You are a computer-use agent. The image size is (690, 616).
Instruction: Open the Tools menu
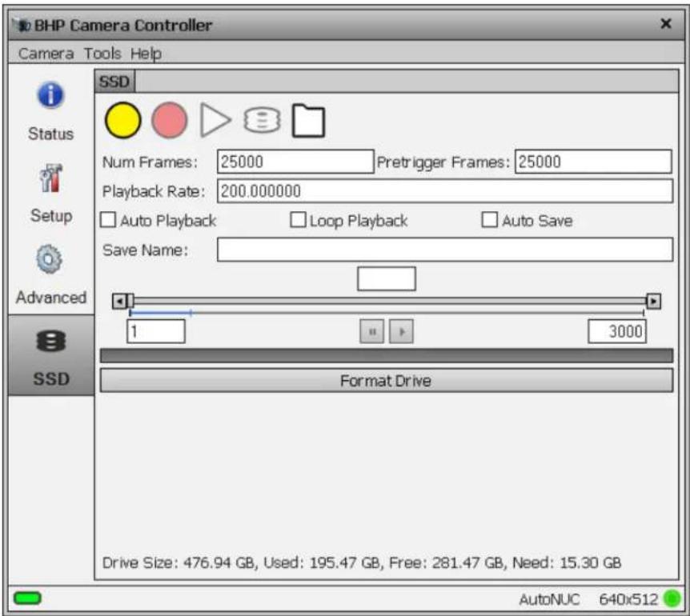point(102,54)
